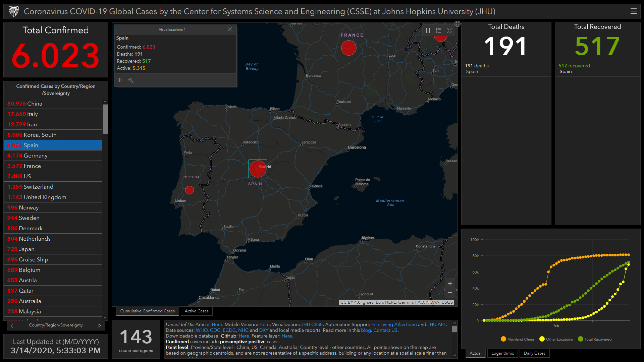Open the map bookmarks icon
The width and height of the screenshot is (644, 362).
click(x=428, y=31)
